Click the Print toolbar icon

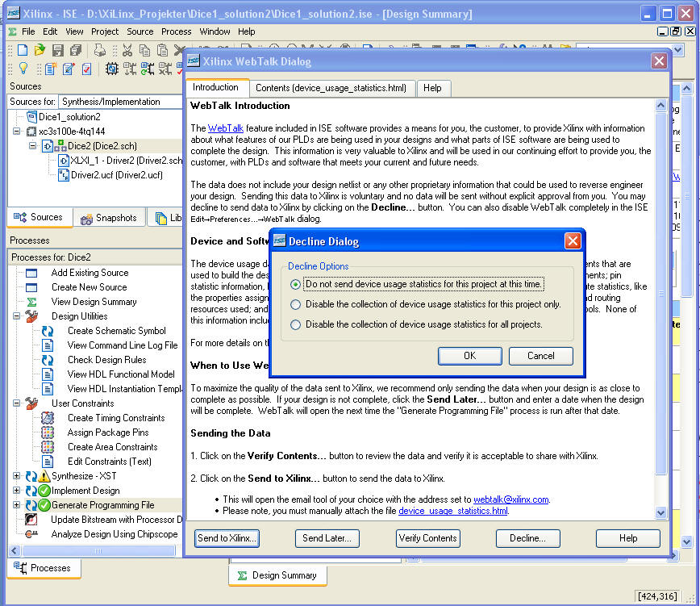99,50
